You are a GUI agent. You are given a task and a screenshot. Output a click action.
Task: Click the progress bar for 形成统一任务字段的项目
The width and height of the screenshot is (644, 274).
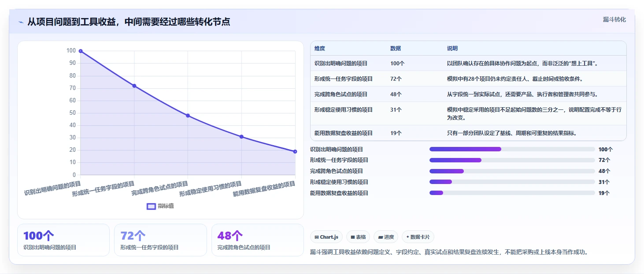click(x=512, y=160)
